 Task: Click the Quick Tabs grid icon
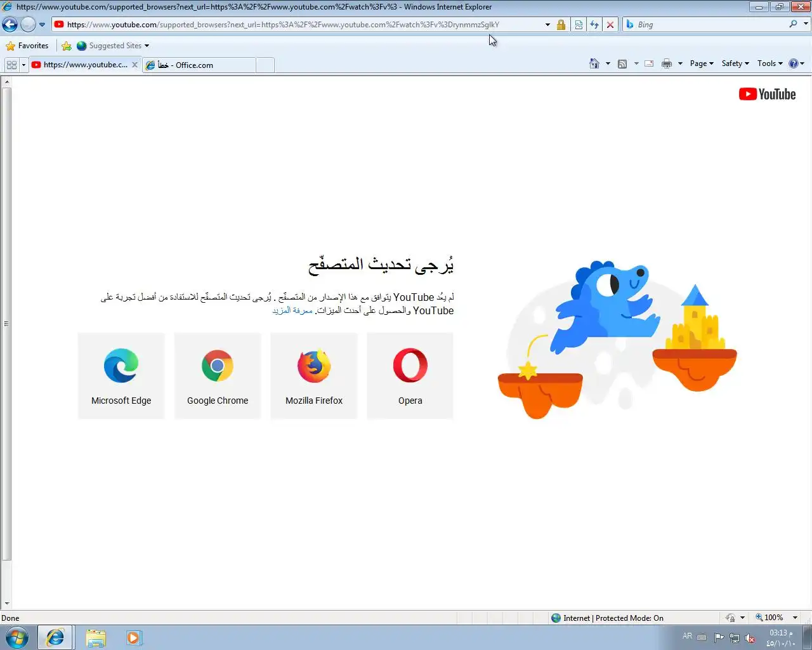pyautogui.click(x=11, y=65)
